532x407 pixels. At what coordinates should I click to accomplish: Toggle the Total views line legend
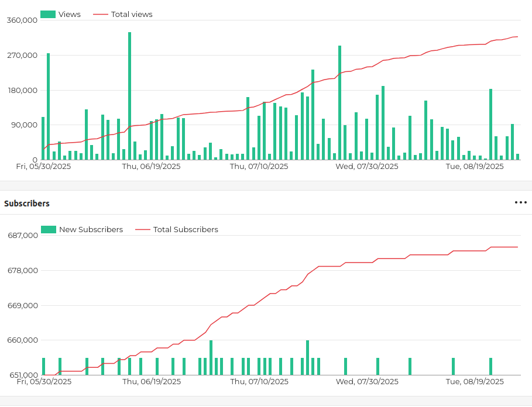123,14
